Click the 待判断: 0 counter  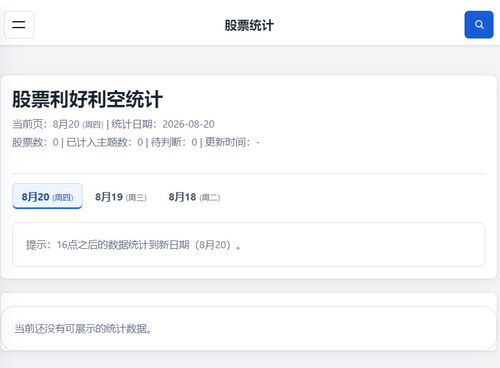pyautogui.click(x=174, y=142)
